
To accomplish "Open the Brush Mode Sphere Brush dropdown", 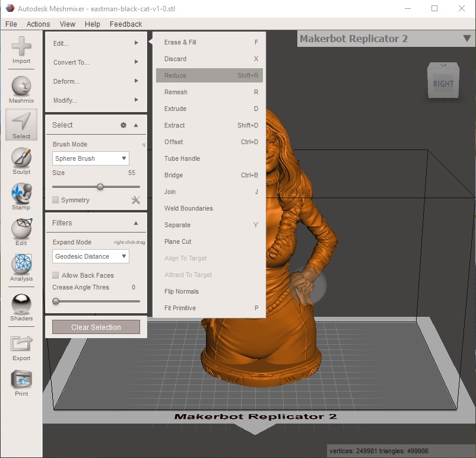I will click(x=90, y=158).
